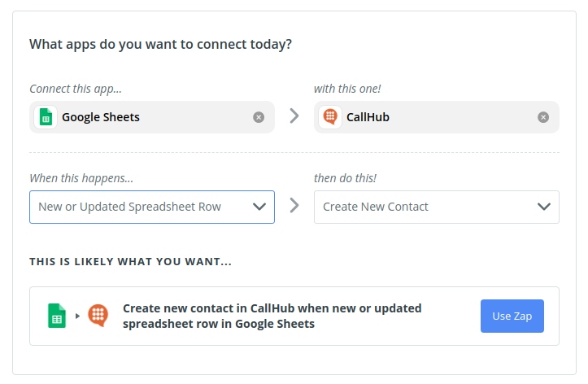Viewport: 588px width, 384px height.
Task: Click the Google Sheets icon in the app field
Action: coord(46,117)
